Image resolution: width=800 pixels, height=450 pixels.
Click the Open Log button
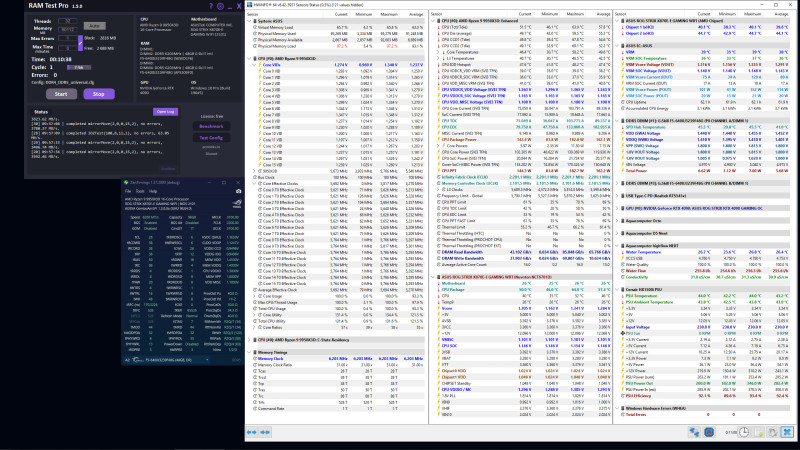[165, 112]
